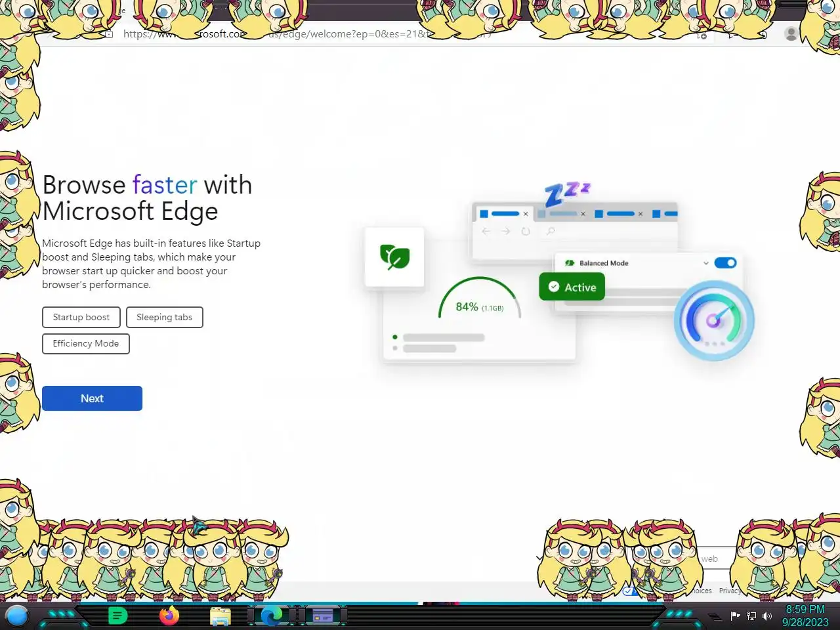Click the 'Browse faster with Microsoft Edge' heading
Screen dimensions: 840x630
pyautogui.click(x=147, y=198)
